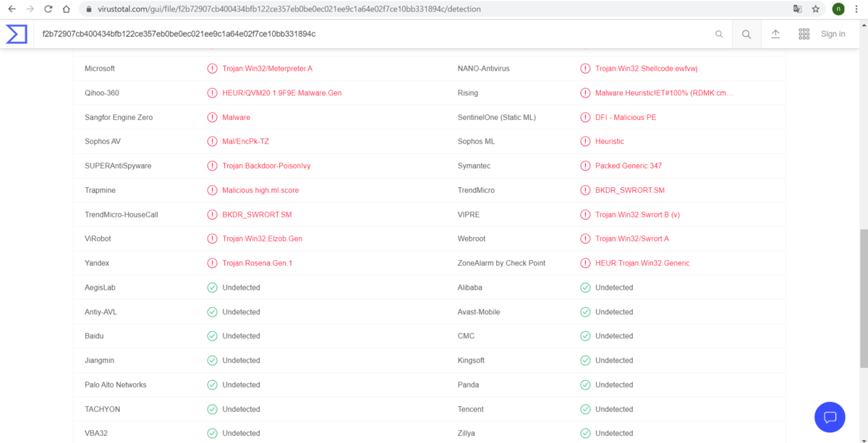This screenshot has height=443, width=868.
Task: Click Webroot red alert icon
Action: tap(585, 238)
